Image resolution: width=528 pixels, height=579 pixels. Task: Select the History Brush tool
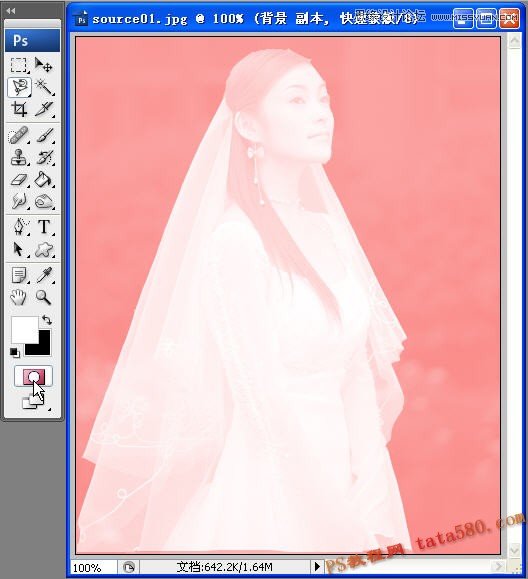tap(44, 158)
